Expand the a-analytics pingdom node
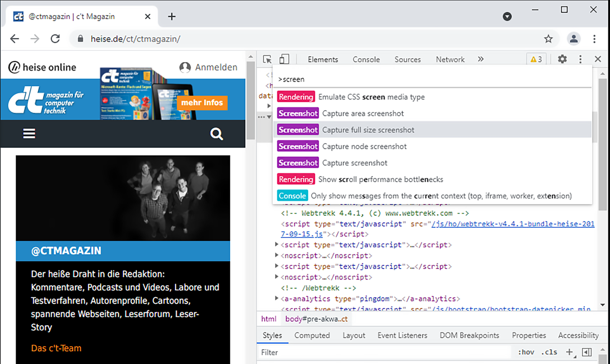The image size is (610, 364). coord(276,298)
